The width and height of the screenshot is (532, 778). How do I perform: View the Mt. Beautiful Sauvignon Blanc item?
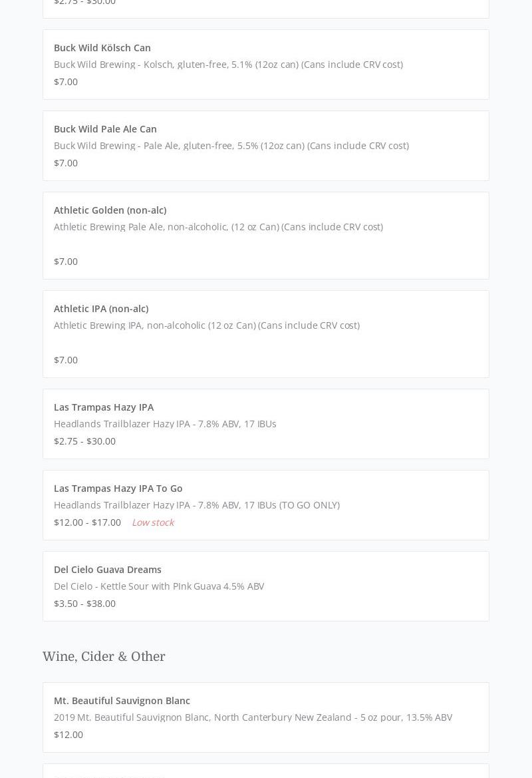pos(122,701)
